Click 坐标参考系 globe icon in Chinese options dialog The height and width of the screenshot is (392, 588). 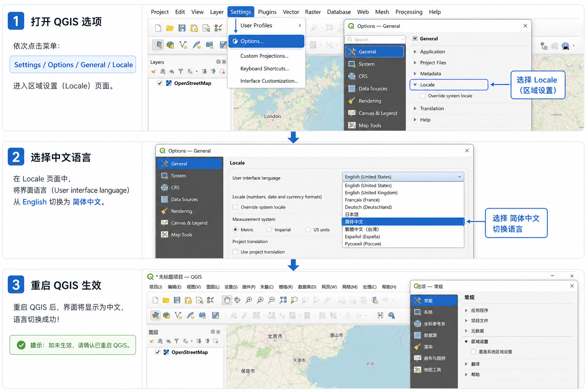point(418,324)
